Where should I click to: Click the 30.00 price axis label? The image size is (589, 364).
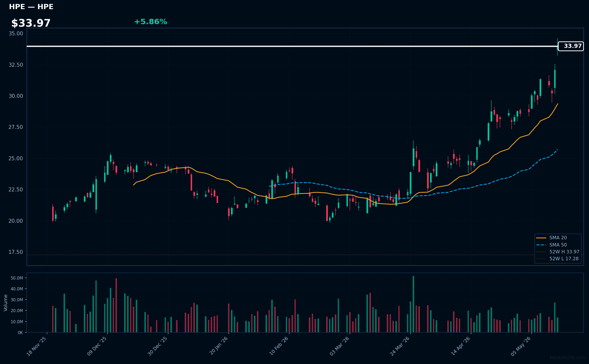(16, 96)
